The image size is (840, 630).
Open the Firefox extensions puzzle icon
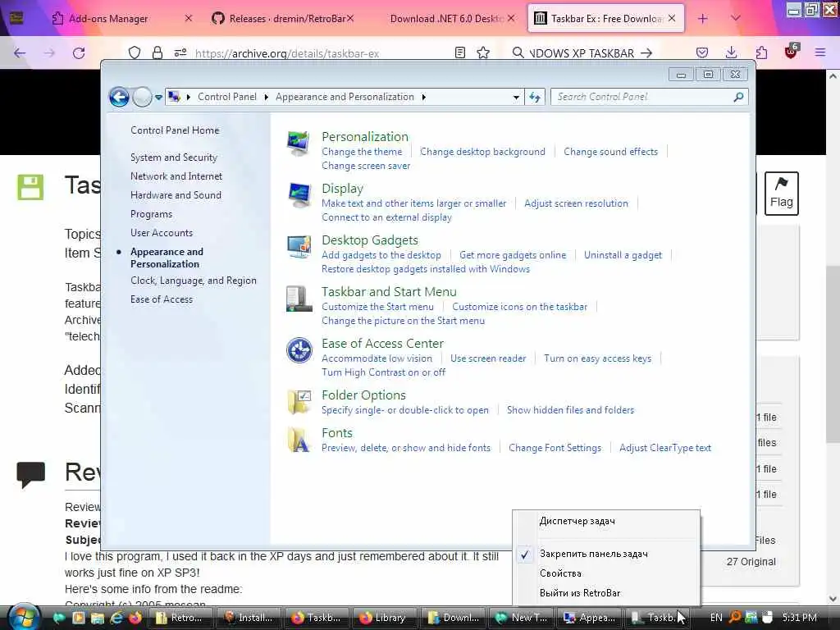(x=761, y=52)
